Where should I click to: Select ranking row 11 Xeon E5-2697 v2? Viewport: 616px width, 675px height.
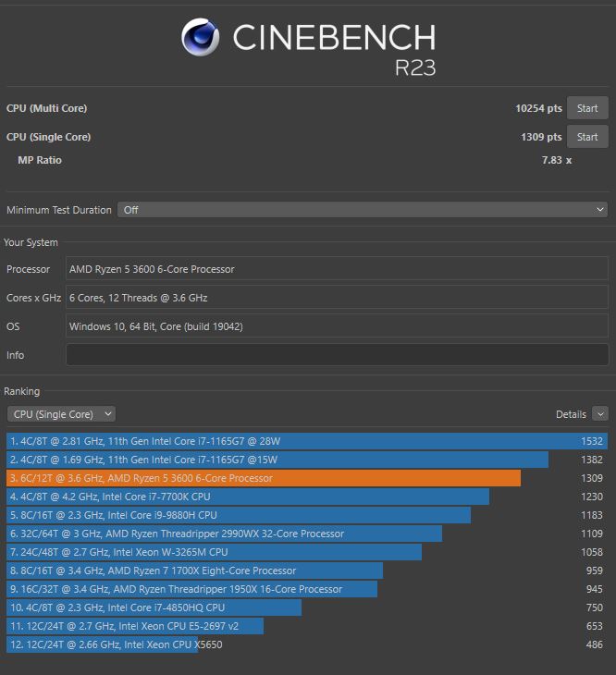tap(307, 626)
